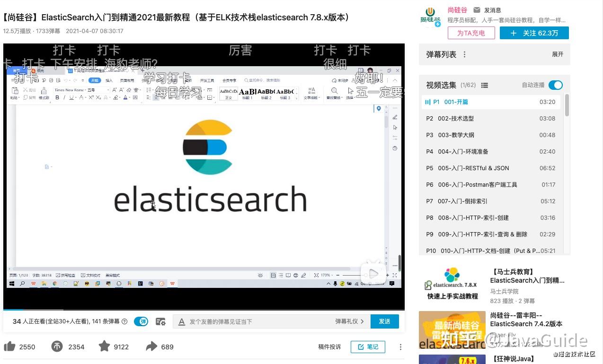Click the eye-protection icon in WPS status bar
This screenshot has height=364, width=603.
[261, 275]
